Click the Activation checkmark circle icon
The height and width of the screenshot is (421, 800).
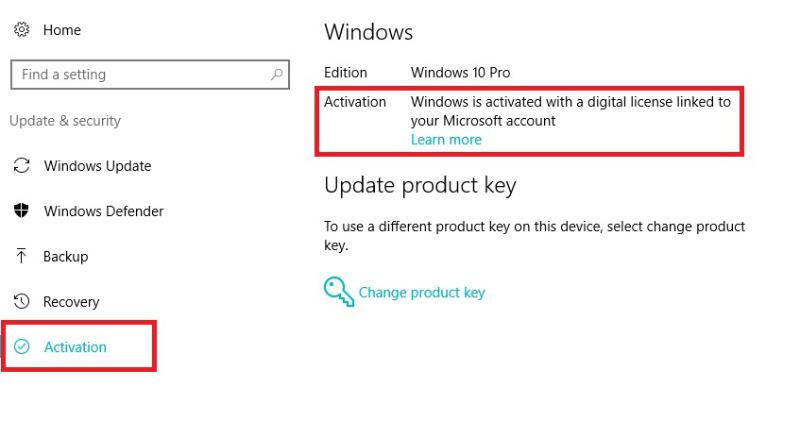[x=21, y=346]
